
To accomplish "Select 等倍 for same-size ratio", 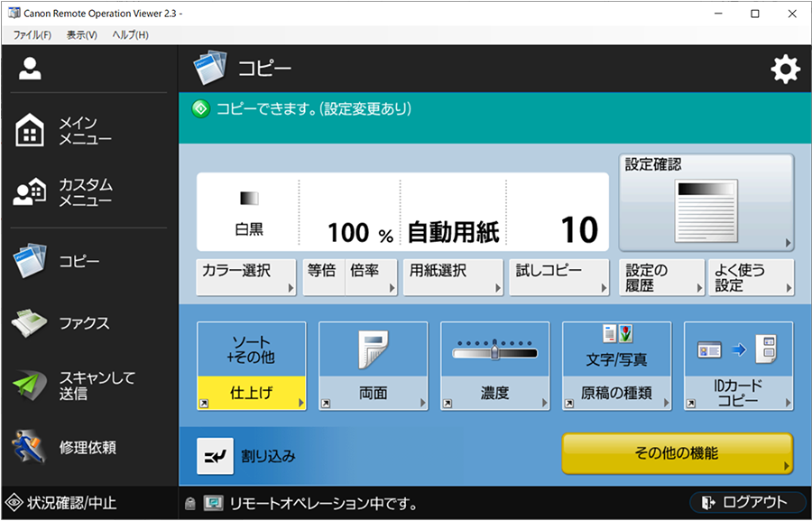I will [321, 276].
